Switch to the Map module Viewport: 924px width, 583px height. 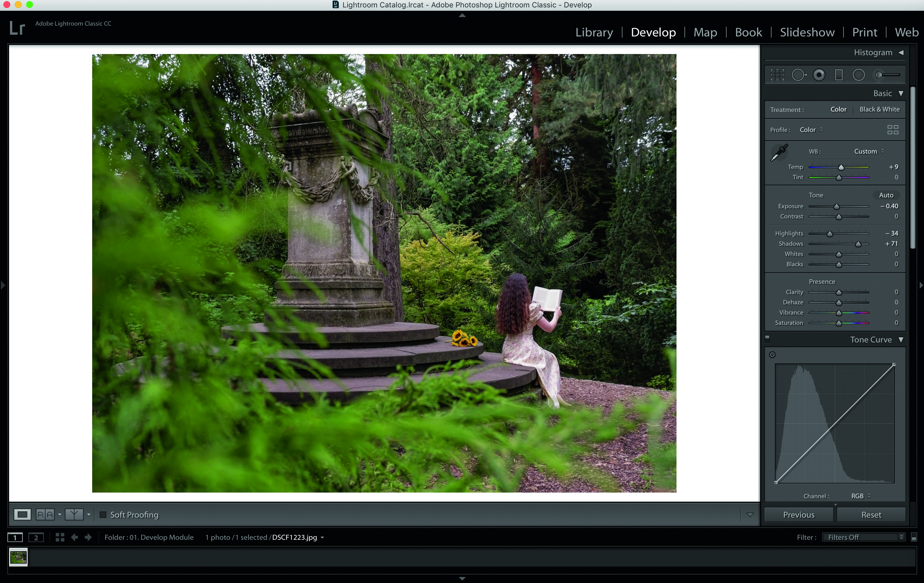705,32
